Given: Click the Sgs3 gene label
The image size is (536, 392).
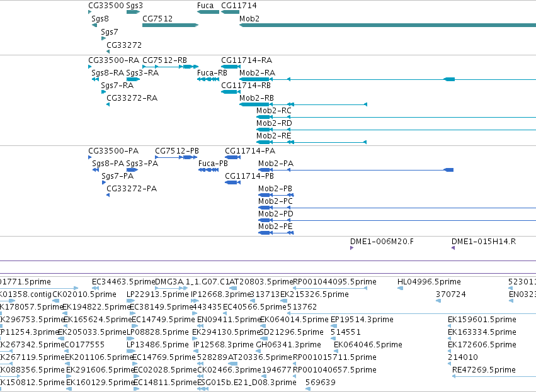Looking at the screenshot, I should tap(134, 6).
